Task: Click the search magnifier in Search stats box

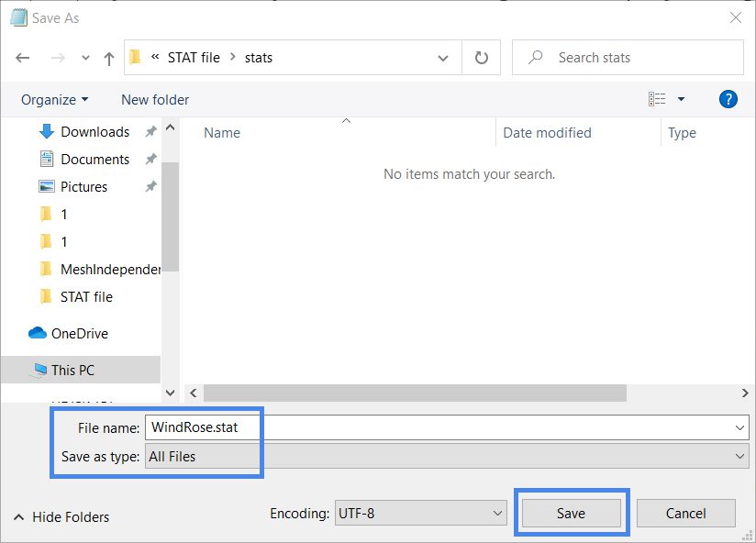Action: (534, 57)
